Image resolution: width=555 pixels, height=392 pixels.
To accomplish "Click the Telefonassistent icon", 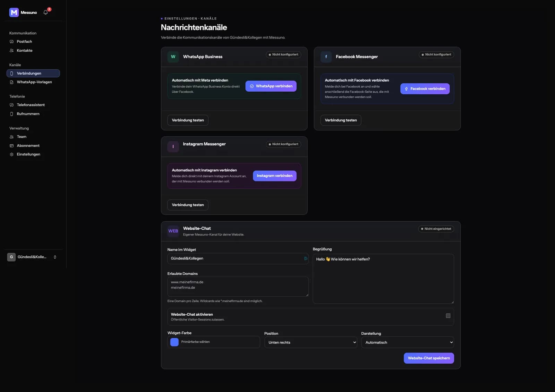I will [12, 105].
